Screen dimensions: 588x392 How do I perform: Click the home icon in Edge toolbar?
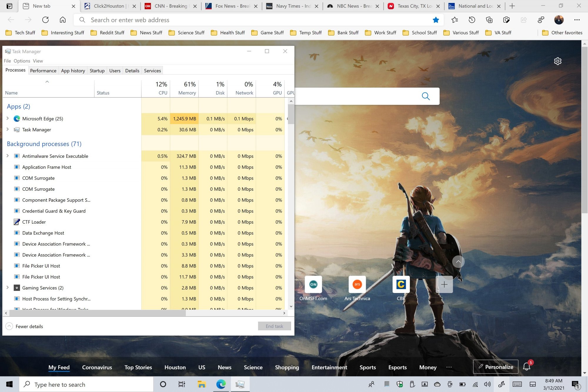point(63,20)
